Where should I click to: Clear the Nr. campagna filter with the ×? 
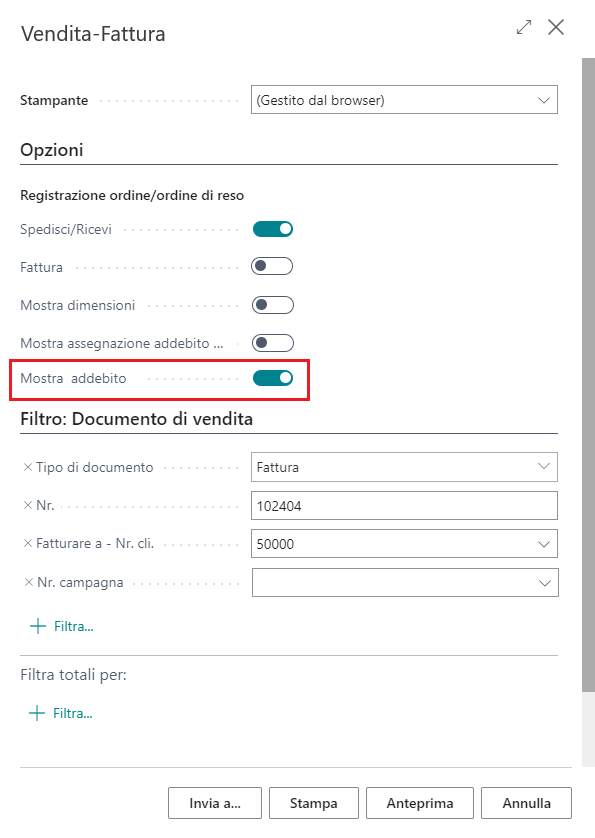pyautogui.click(x=26, y=582)
